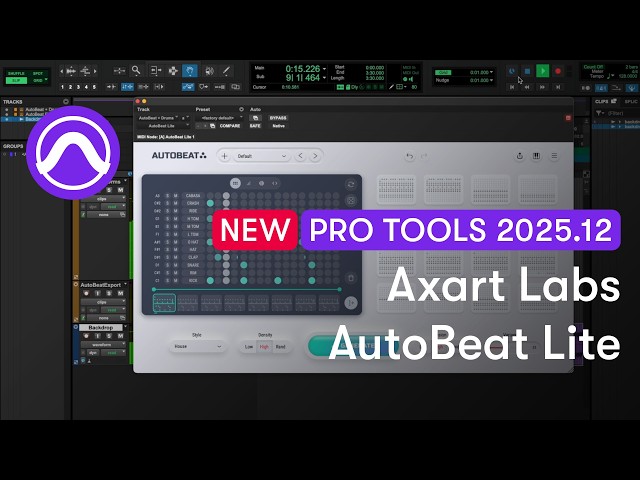
Task: Click the undo arrow in AutoBeat
Action: 409,156
